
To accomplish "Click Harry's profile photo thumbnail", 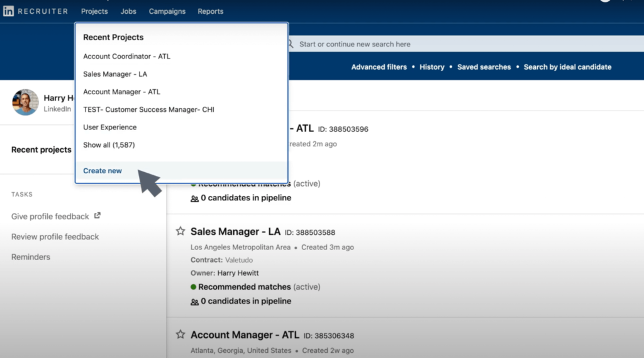I will [25, 102].
